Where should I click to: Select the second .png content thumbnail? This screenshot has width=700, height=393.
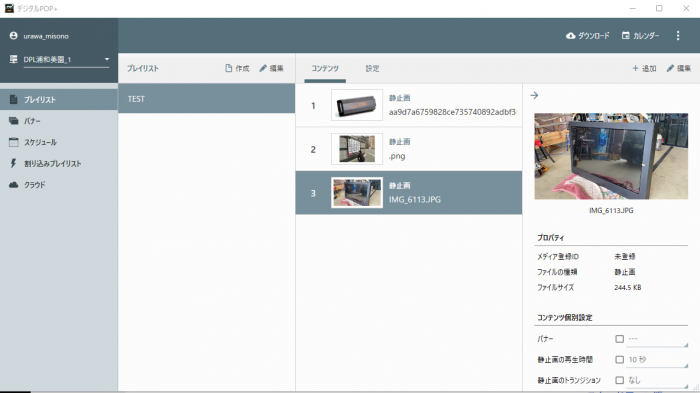tap(357, 149)
